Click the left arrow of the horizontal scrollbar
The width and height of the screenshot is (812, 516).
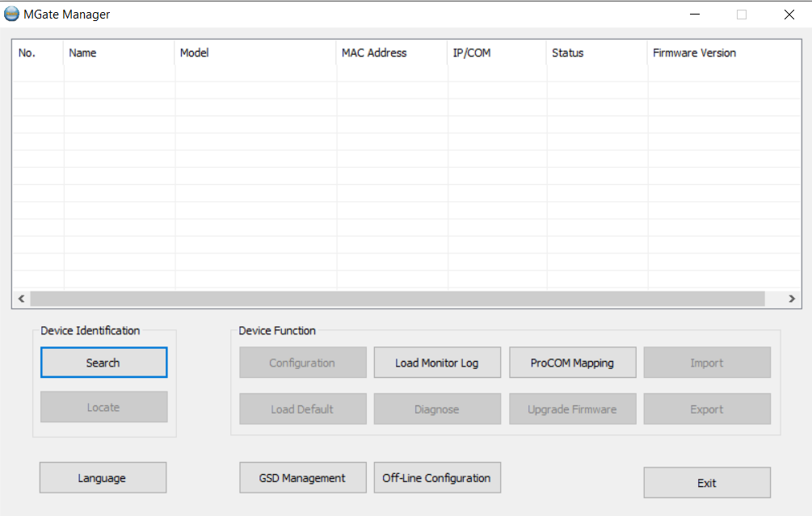pos(21,299)
